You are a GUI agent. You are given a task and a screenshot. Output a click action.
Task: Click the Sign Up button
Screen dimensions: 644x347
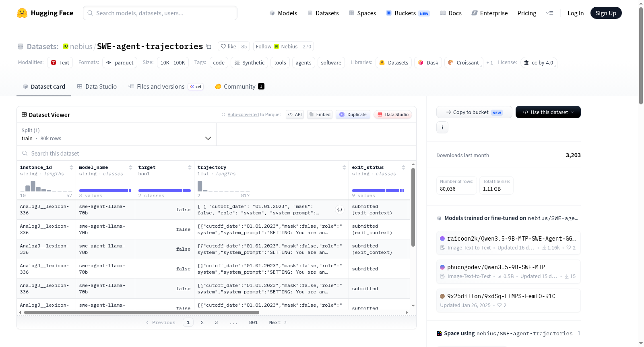(606, 13)
